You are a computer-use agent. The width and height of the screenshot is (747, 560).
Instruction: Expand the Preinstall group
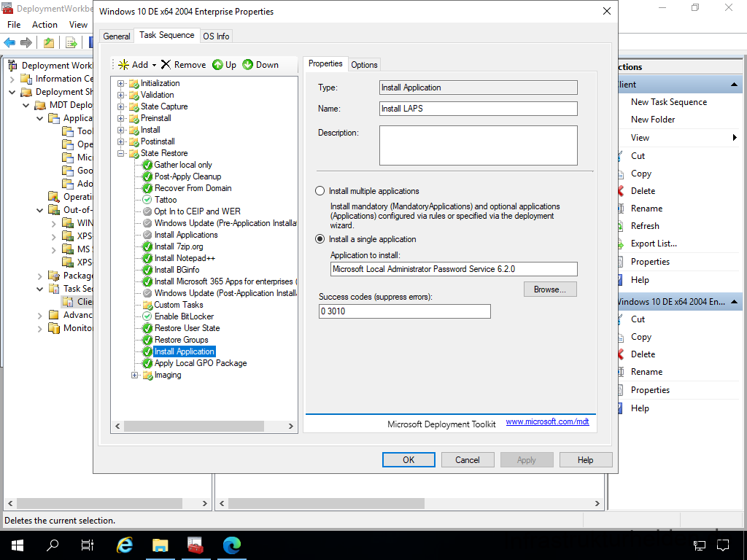click(121, 119)
